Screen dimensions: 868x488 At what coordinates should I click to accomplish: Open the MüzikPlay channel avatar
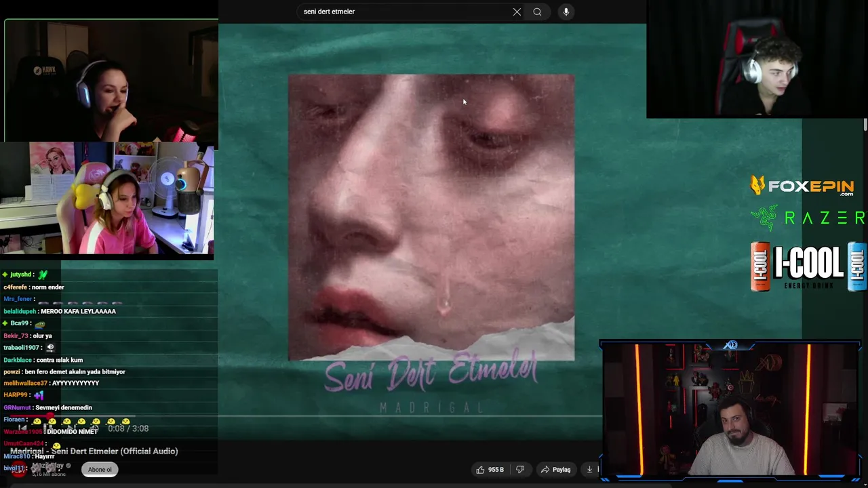(x=18, y=469)
